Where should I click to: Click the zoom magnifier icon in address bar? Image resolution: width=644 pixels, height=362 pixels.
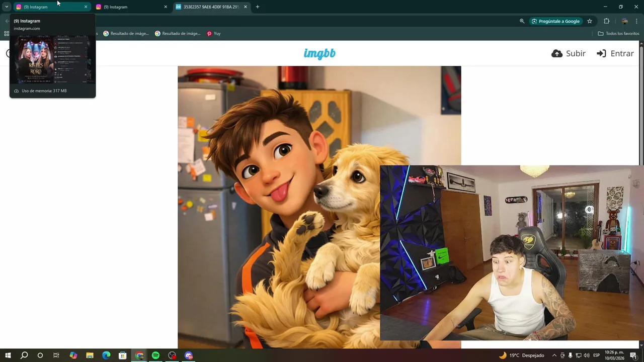pos(522,21)
